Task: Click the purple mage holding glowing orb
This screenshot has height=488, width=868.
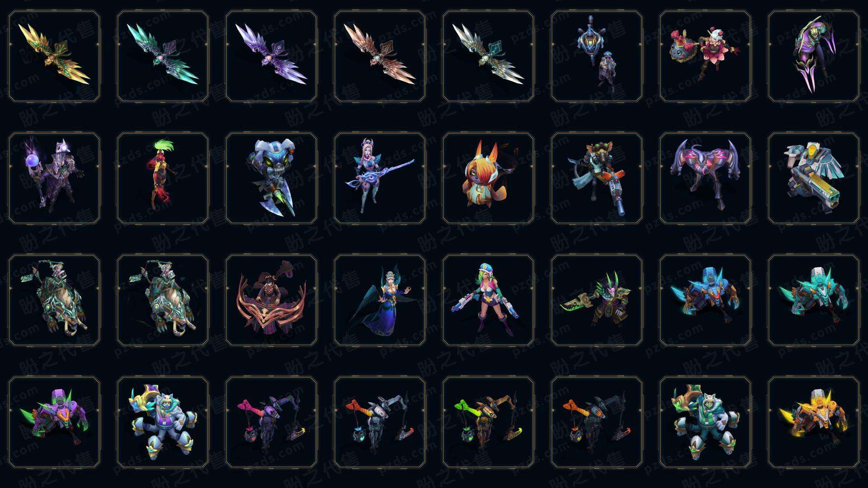Action: pyautogui.click(x=54, y=178)
